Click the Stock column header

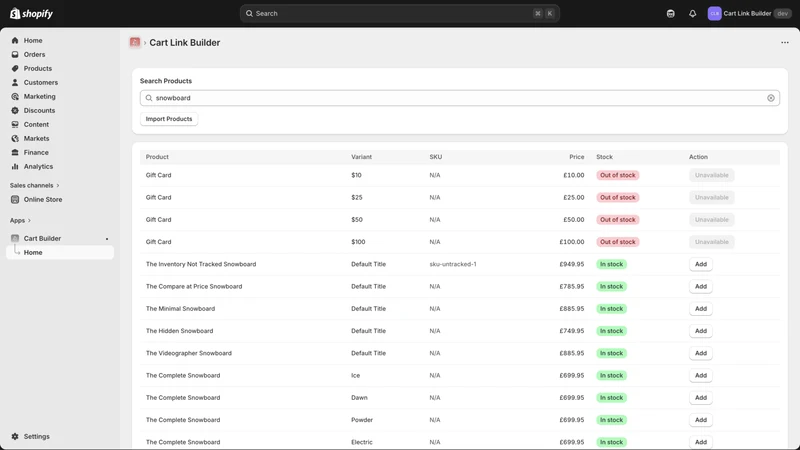[604, 157]
